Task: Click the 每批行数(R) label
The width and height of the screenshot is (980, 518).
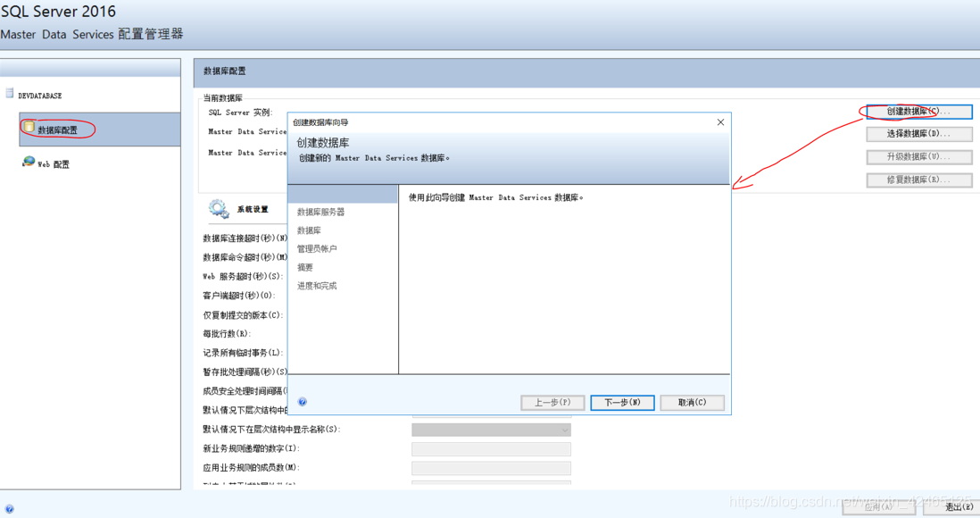Action: (227, 333)
